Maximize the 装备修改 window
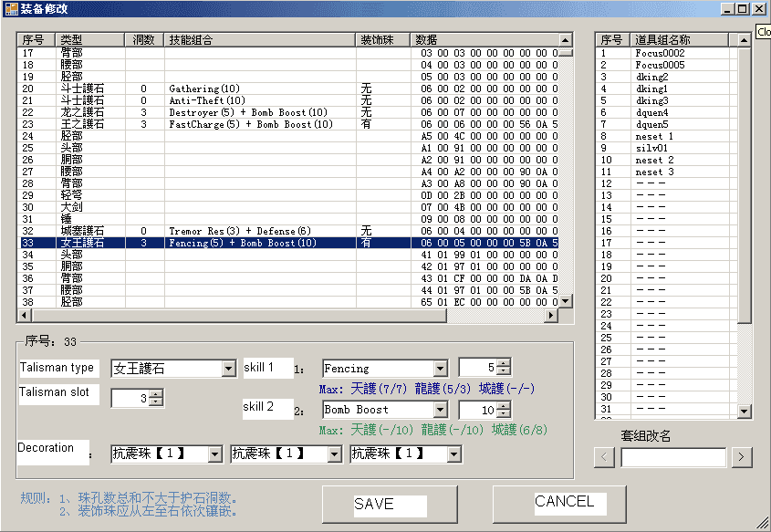771x532 pixels. (x=742, y=8)
